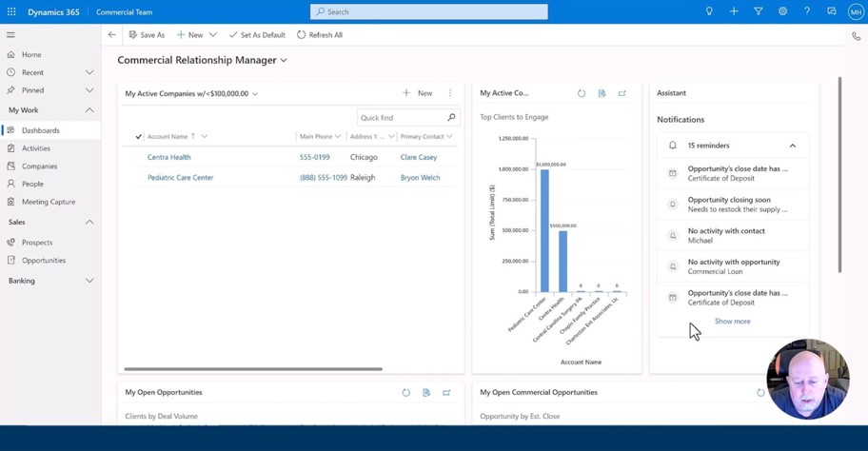868x451 pixels.
Task: Click Show more in notifications
Action: point(733,321)
